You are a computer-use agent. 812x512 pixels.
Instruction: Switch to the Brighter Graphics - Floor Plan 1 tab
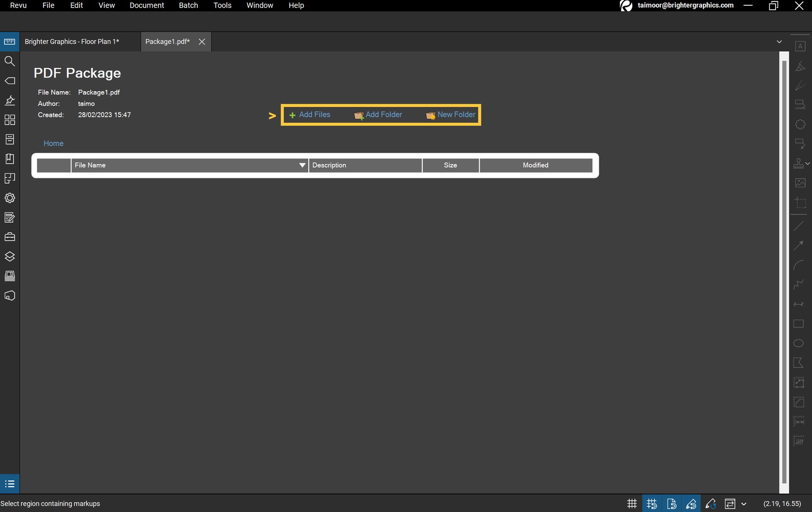click(72, 42)
